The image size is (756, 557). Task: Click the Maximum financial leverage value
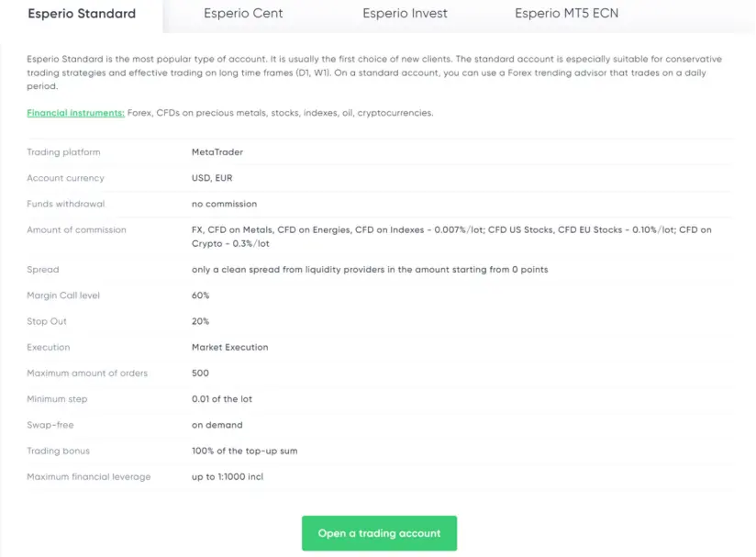click(x=228, y=476)
